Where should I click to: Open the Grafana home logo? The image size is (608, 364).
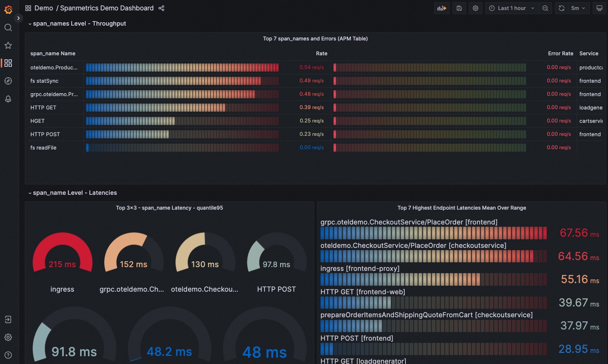pyautogui.click(x=8, y=10)
